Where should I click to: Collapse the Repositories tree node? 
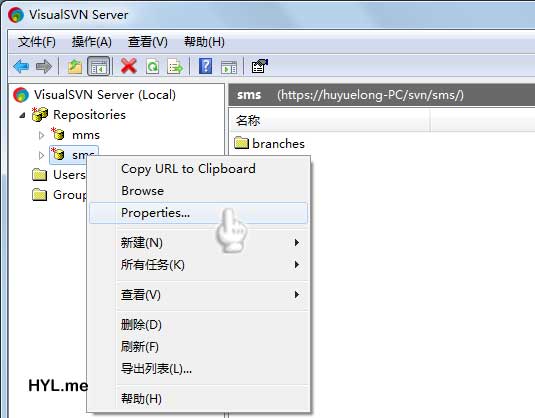23,115
